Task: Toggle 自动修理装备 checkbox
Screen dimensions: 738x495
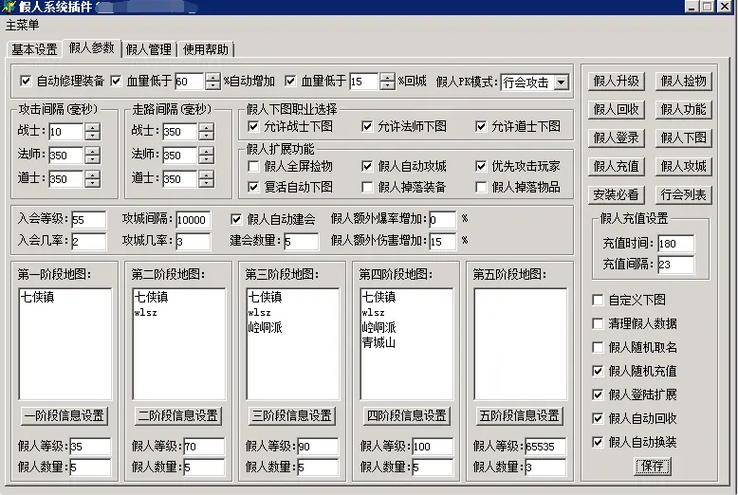Action: pyautogui.click(x=26, y=82)
